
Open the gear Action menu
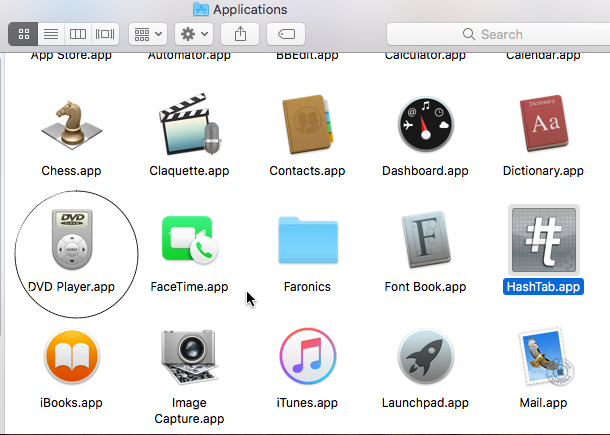point(194,34)
